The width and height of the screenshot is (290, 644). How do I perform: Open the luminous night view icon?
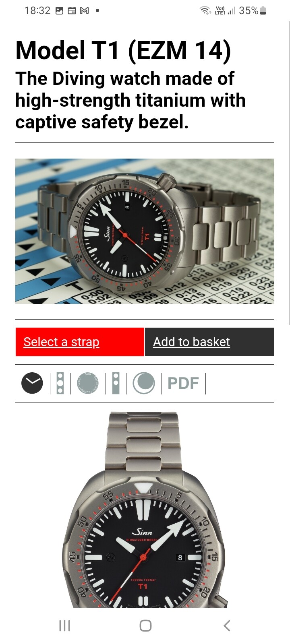click(144, 383)
